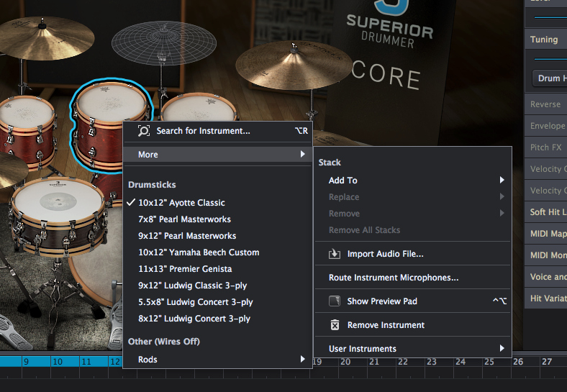Expand the Soft Hit section

point(546,212)
